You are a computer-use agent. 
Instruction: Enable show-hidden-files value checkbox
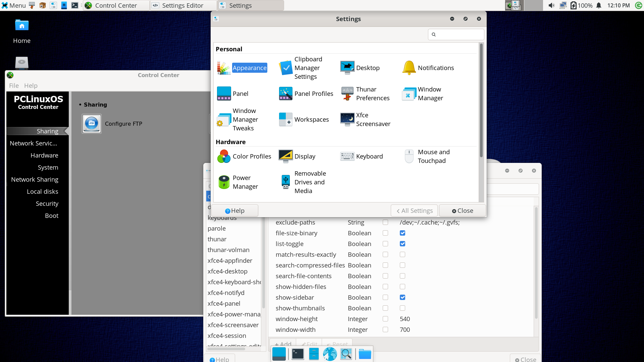(402, 287)
